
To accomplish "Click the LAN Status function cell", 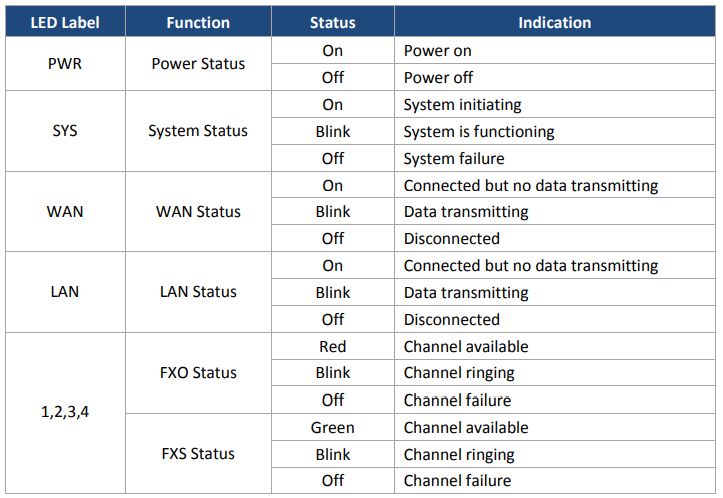I will click(x=198, y=292).
